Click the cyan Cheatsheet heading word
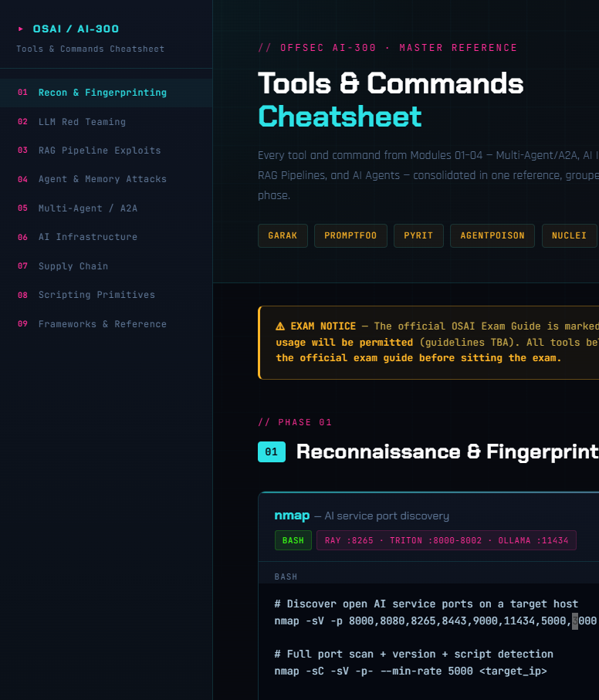Viewport: 599px width, 700px height. coord(340,117)
